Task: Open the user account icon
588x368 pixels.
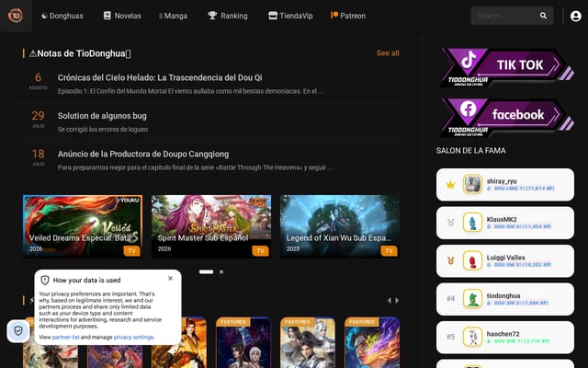Action: pyautogui.click(x=576, y=16)
